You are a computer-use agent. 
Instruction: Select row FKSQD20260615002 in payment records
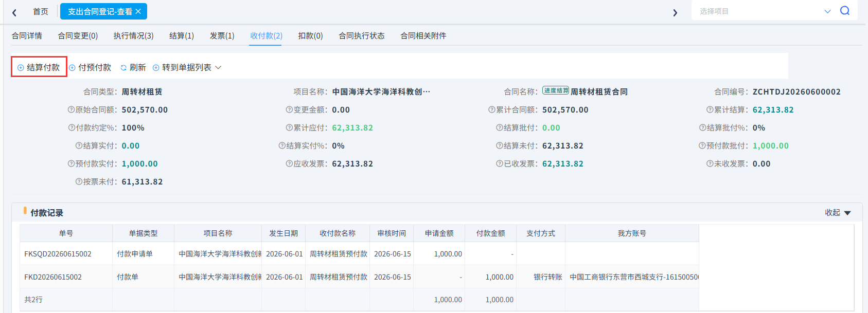pyautogui.click(x=359, y=254)
